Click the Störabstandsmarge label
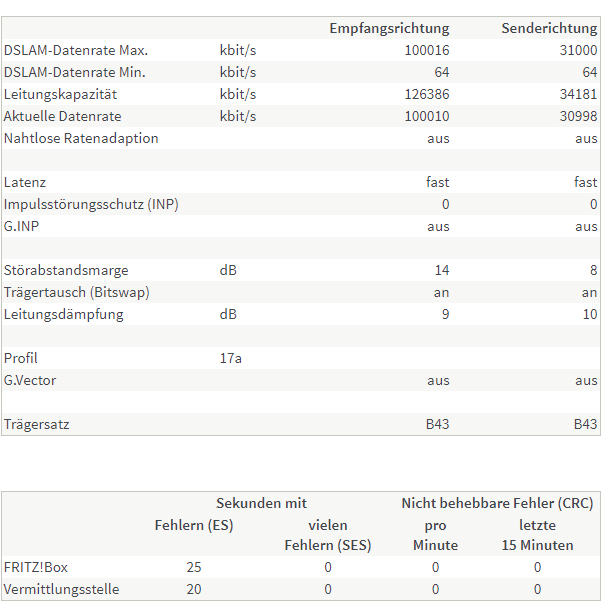Viewport: 604px width, 602px height. (x=66, y=270)
